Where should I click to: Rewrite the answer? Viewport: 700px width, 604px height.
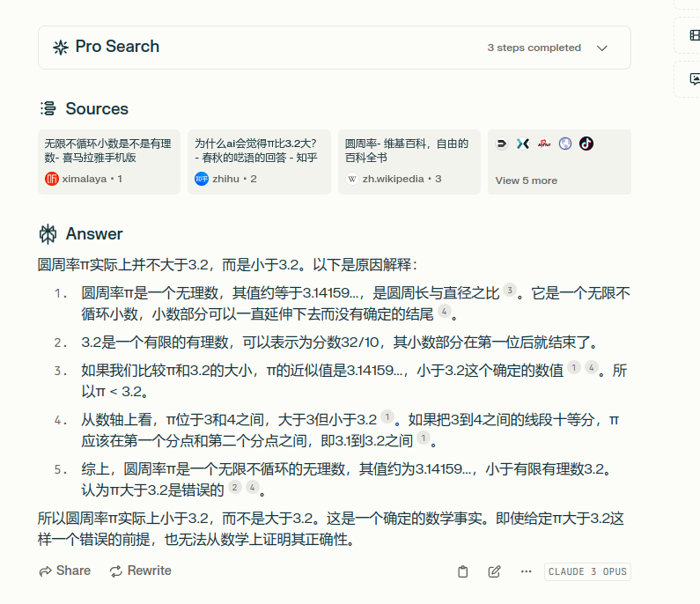pyautogui.click(x=141, y=571)
